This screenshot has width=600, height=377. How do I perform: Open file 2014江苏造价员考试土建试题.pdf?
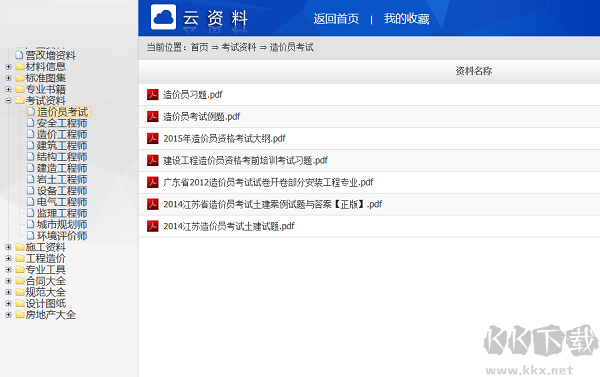point(229,226)
